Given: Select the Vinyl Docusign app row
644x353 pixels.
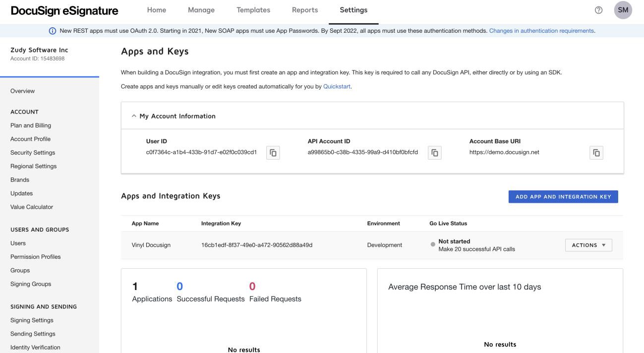Looking at the screenshot, I should pyautogui.click(x=151, y=245).
